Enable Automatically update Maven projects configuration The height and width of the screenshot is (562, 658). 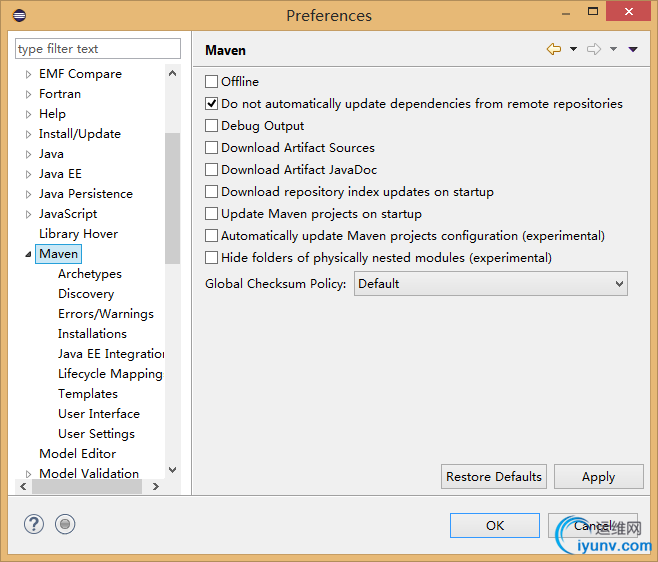[212, 236]
